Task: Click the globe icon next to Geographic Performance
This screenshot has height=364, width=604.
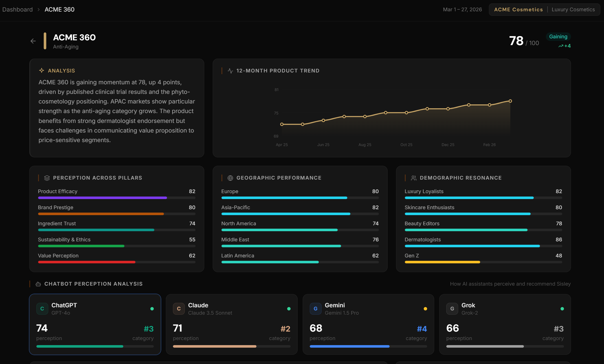Action: point(230,178)
